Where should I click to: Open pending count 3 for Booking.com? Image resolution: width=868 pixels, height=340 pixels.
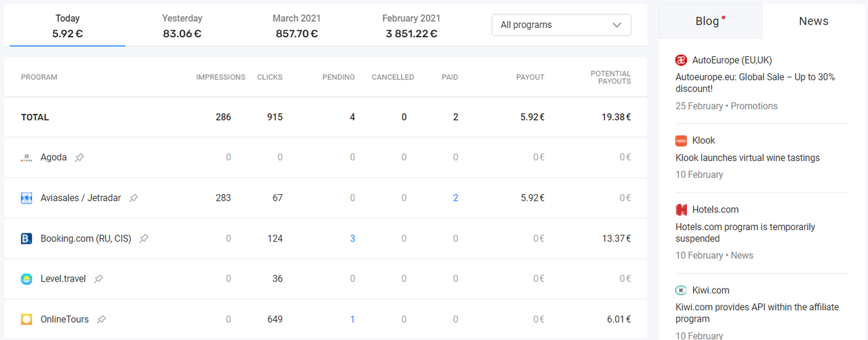pyautogui.click(x=353, y=239)
